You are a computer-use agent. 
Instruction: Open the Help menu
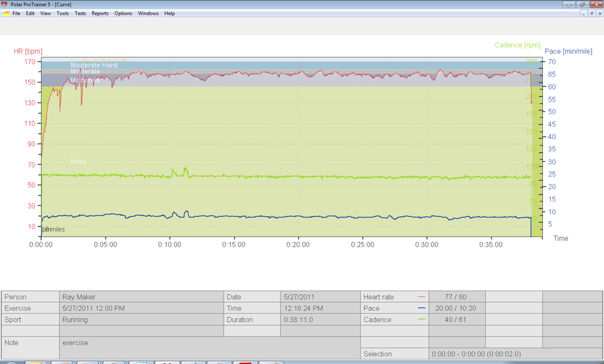(x=169, y=14)
